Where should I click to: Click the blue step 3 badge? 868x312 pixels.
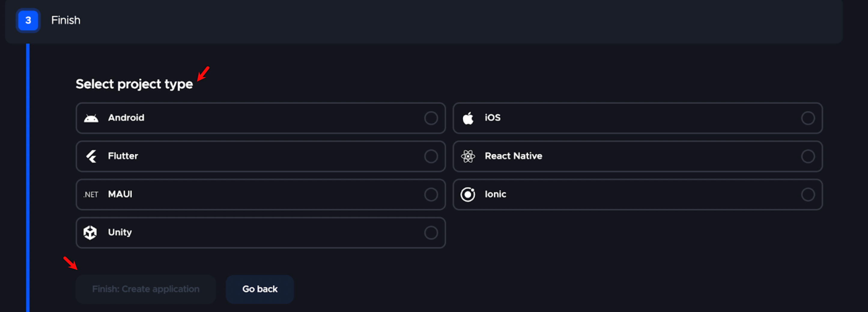click(28, 20)
